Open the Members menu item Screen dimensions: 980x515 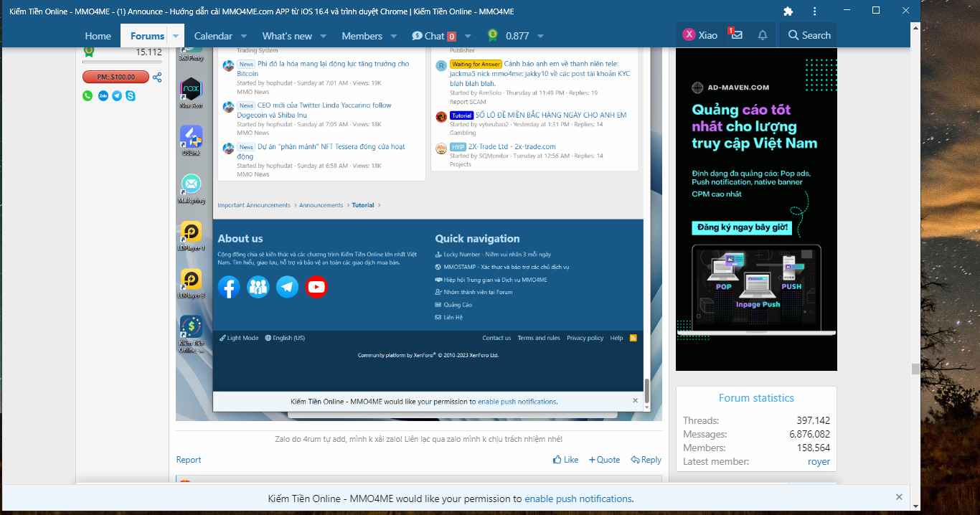click(x=362, y=36)
